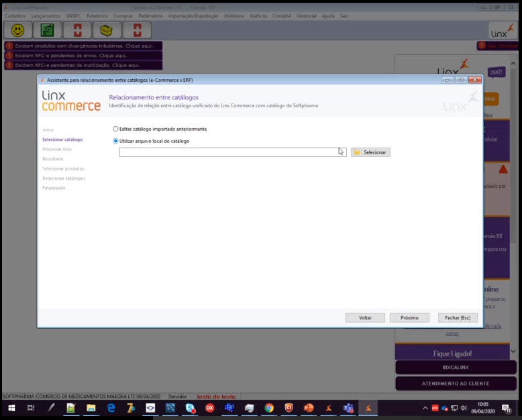This screenshot has height=420, width=522.
Task: Open the Relatórios menu
Action: pos(97,16)
